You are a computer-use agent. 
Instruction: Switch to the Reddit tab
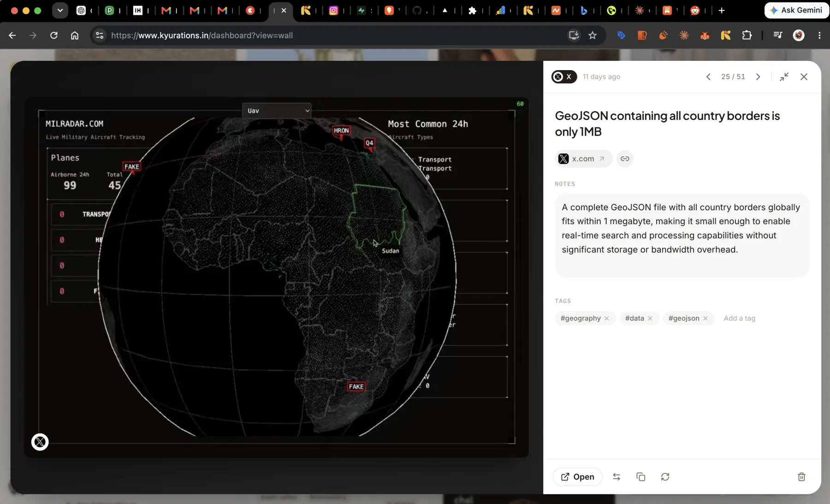click(x=695, y=10)
